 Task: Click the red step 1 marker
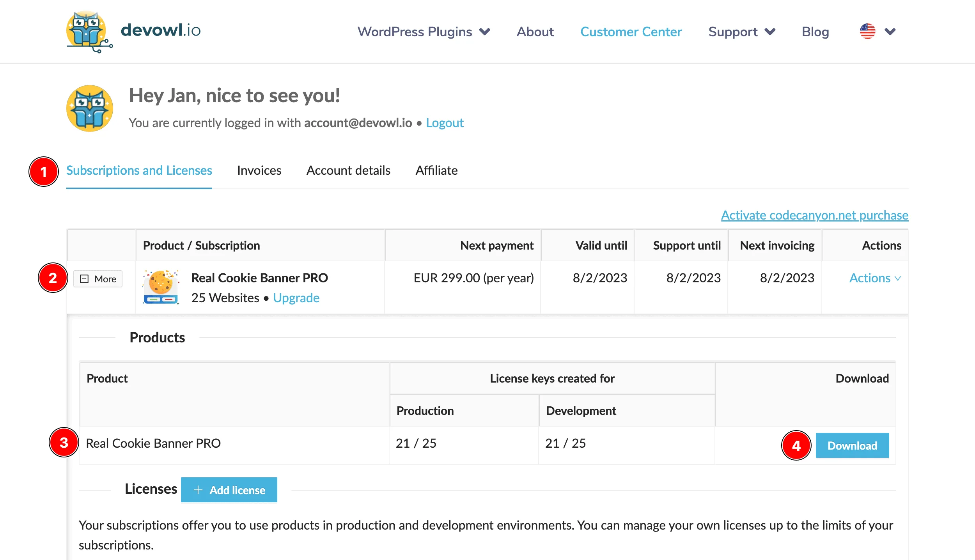pos(44,172)
